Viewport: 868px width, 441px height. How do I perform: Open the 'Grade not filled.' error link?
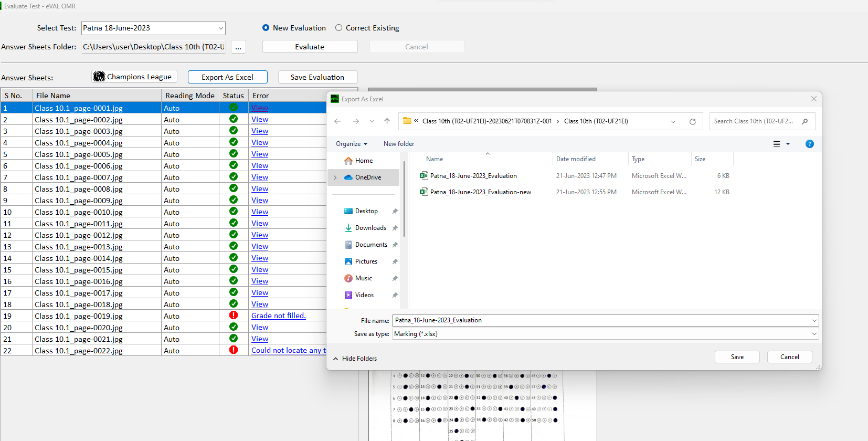pos(278,316)
